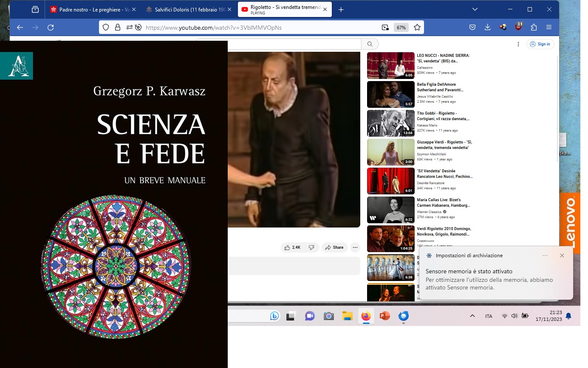Reload the current YouTube page
The image size is (588, 368).
pyautogui.click(x=51, y=28)
